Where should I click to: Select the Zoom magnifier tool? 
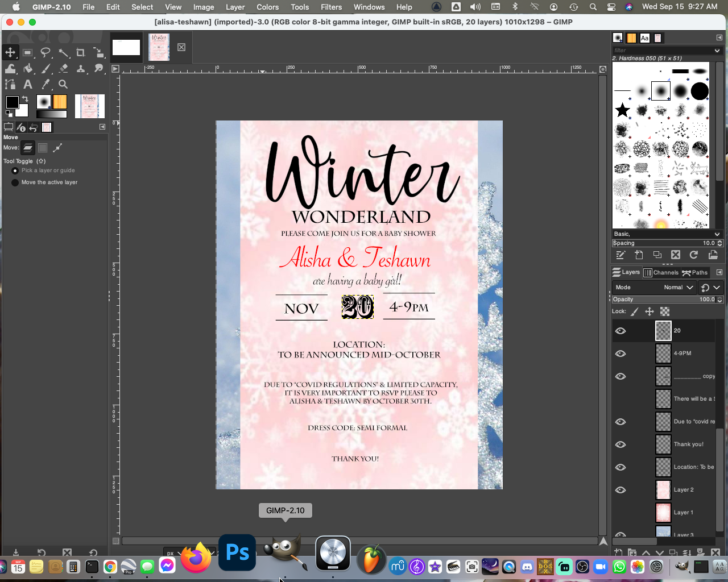pyautogui.click(x=63, y=84)
